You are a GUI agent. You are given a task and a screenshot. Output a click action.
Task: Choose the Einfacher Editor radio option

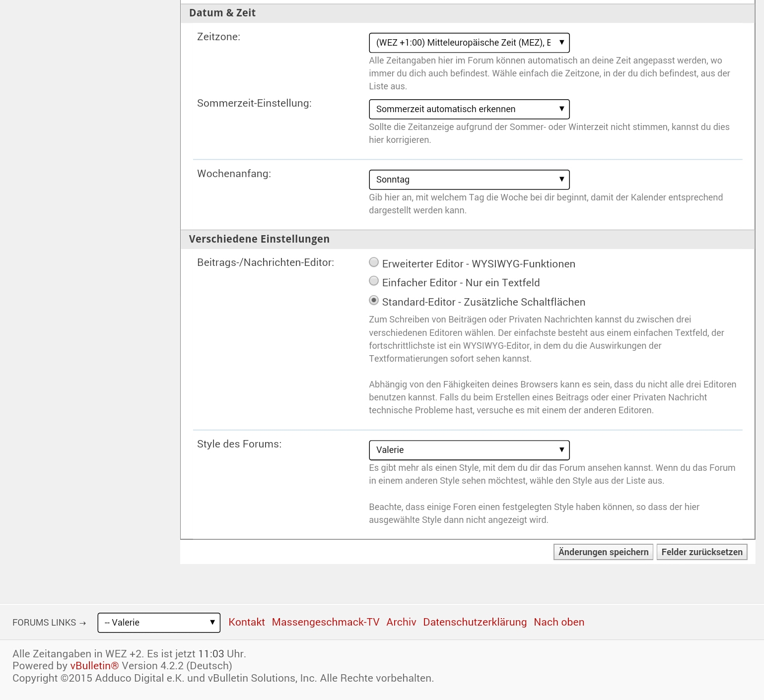pyautogui.click(x=374, y=281)
